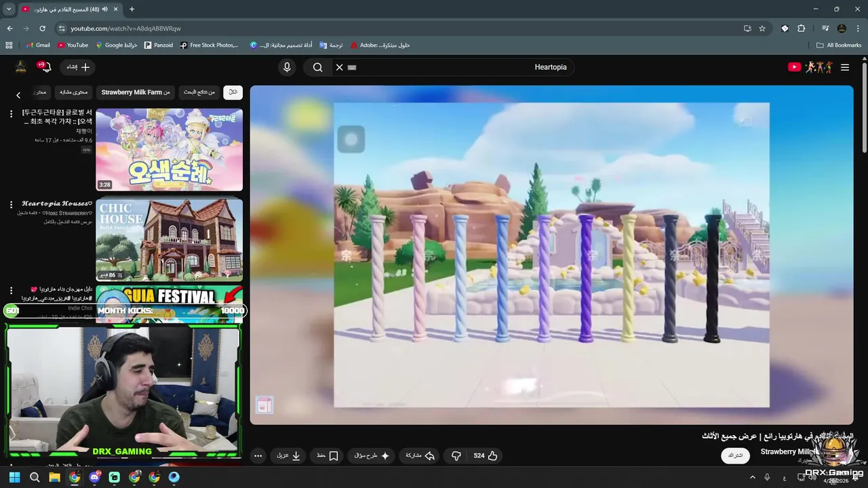Click the Ask (طرح سؤال) button
The height and width of the screenshot is (488, 868).
tap(372, 456)
